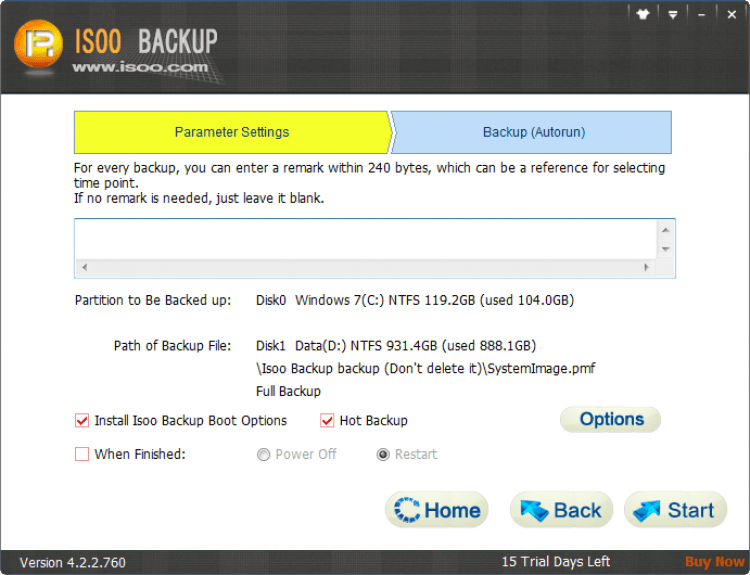Open the skin (shirt) theme icon
The width and height of the screenshot is (750, 575).
point(644,14)
